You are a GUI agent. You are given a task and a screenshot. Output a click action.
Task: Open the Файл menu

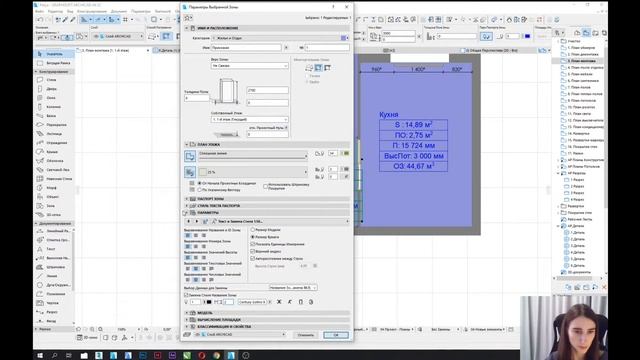(x=39, y=11)
